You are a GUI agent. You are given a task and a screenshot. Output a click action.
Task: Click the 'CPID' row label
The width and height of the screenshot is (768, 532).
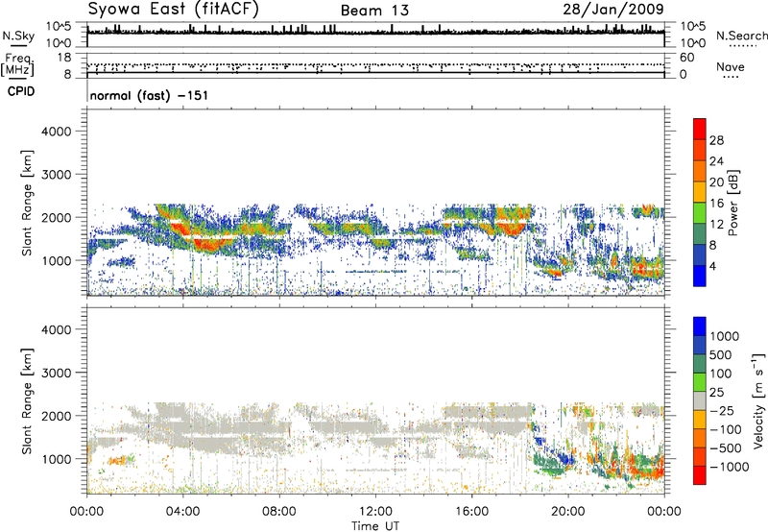tap(21, 91)
